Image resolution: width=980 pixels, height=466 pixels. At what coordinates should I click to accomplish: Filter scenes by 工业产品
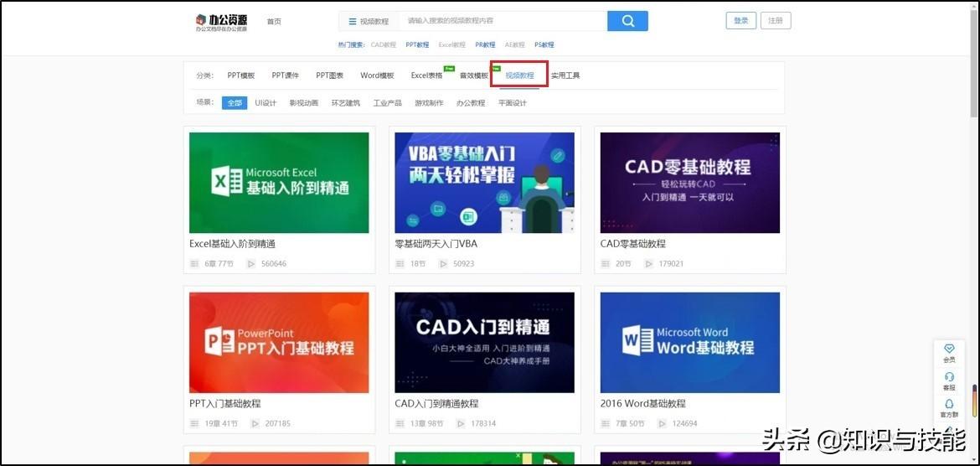point(388,103)
